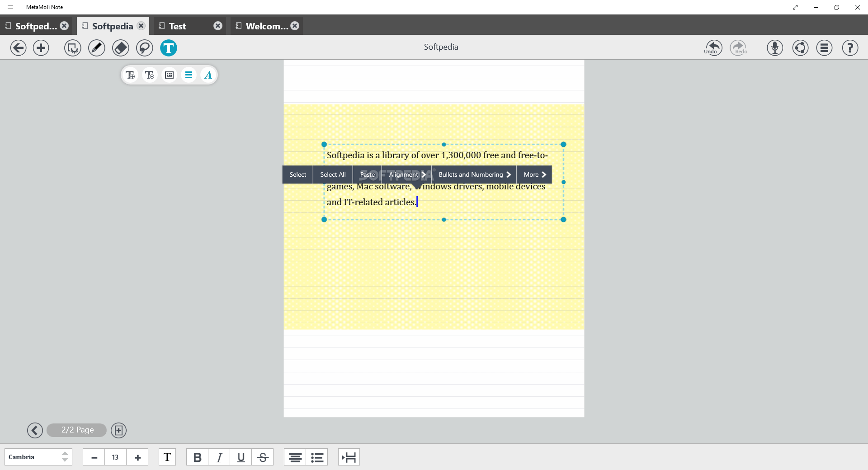Click the Back arrow toolbar icon

[18, 48]
